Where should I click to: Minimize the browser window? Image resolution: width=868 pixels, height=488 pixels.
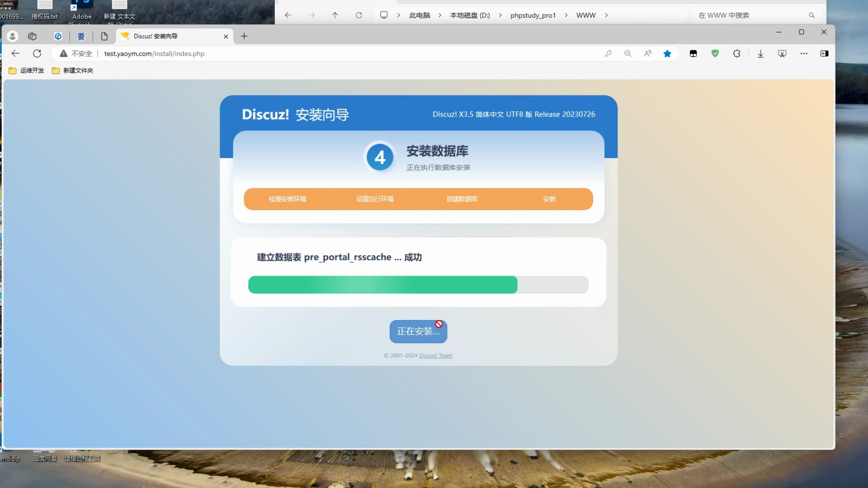coord(778,32)
